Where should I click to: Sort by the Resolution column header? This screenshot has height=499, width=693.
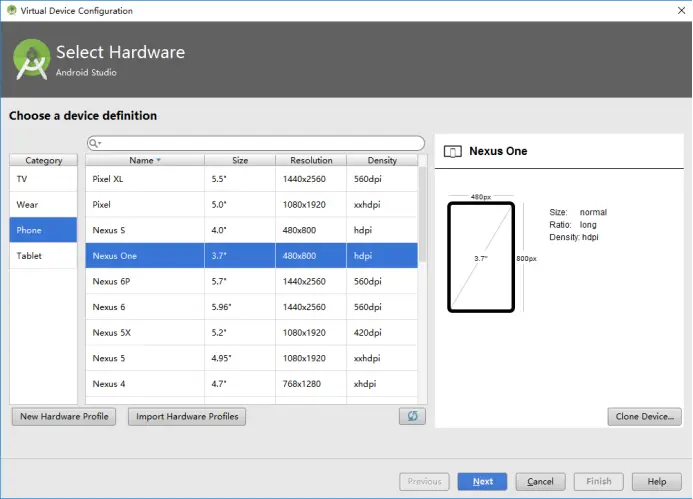tap(311, 160)
